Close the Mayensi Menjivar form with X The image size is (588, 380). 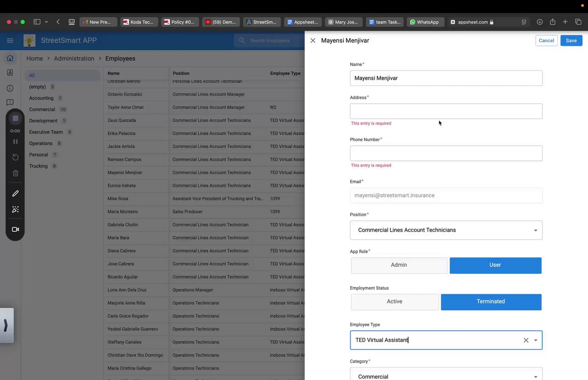click(x=313, y=40)
